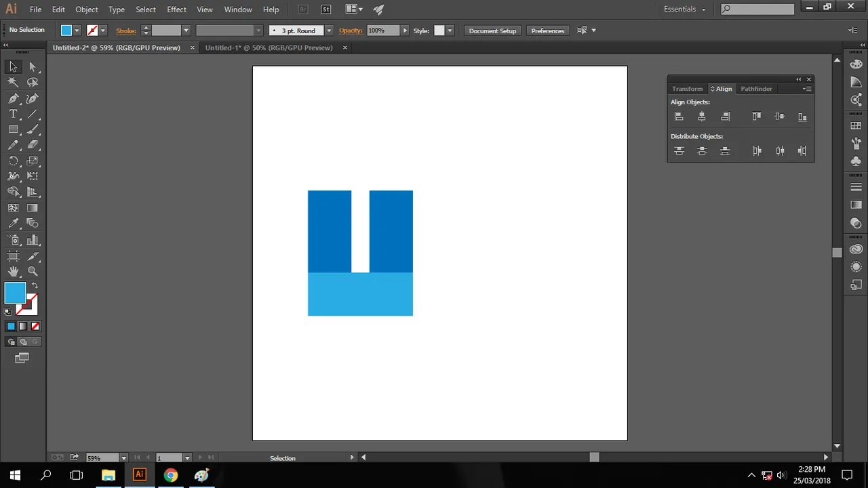Select the Selection tool arrow
Screen dimensions: 868x488
click(x=13, y=66)
